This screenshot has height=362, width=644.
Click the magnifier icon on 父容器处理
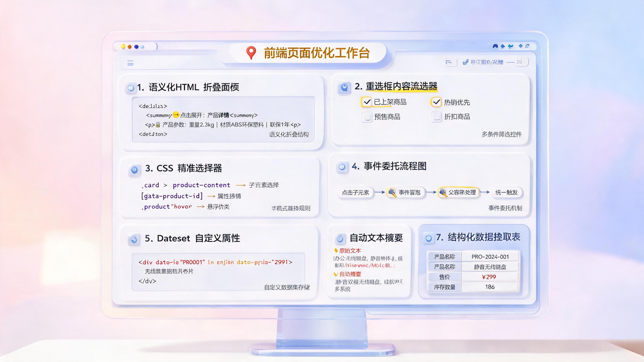pyautogui.click(x=443, y=192)
